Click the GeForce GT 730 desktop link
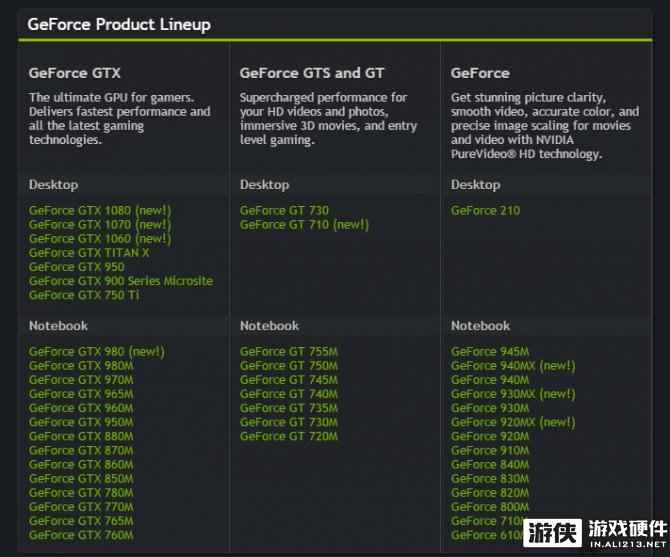This screenshot has height=557, width=670. point(284,211)
